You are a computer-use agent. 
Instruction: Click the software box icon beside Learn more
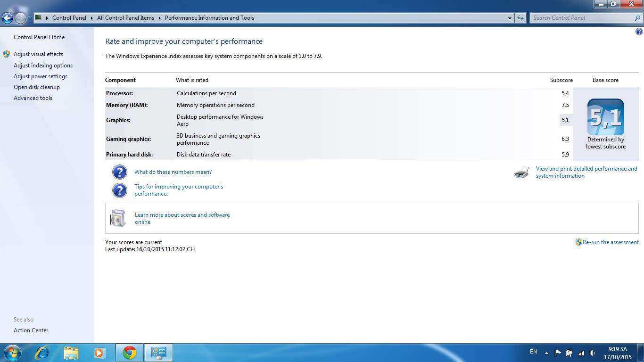(x=118, y=218)
